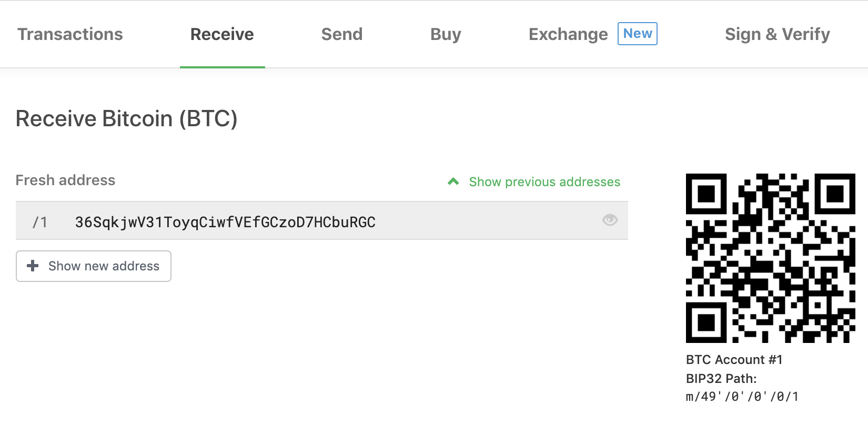
Task: Click the BIP32 Path: label text
Action: pyautogui.click(x=721, y=379)
